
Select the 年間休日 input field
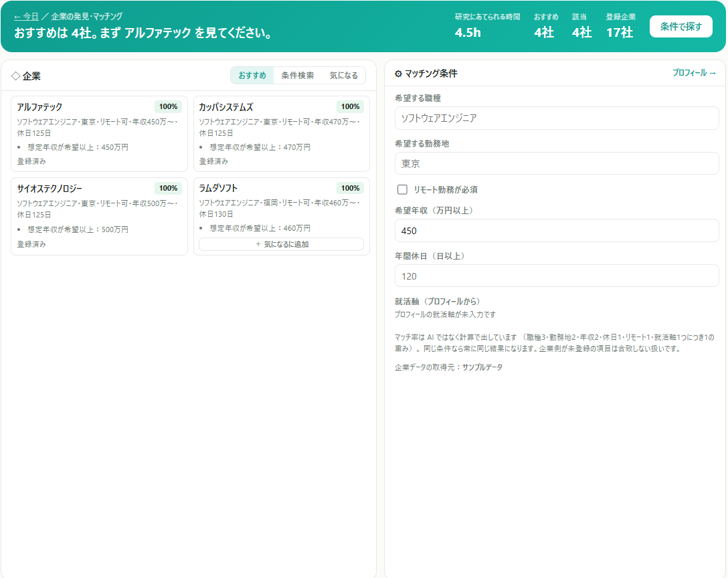pos(557,276)
